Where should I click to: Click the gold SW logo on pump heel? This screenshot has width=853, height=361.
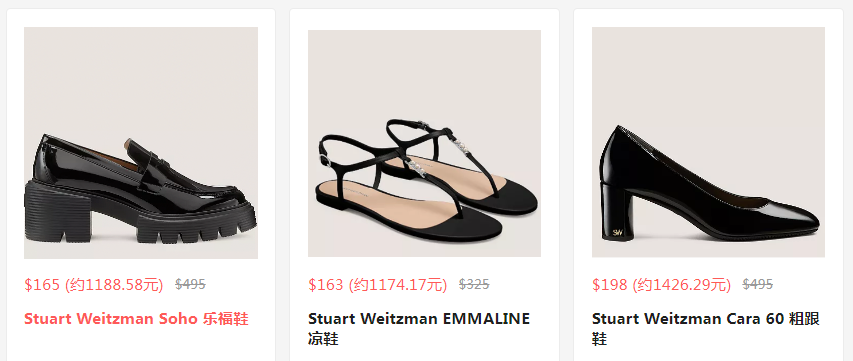[x=617, y=232]
